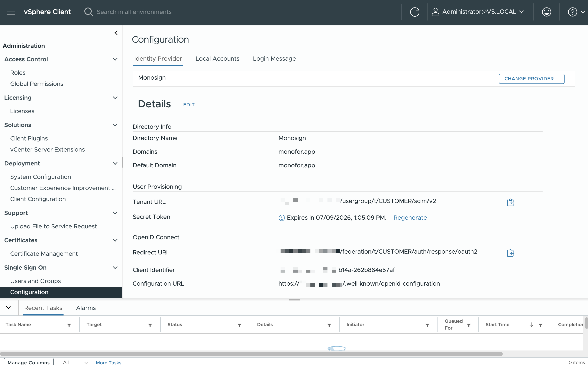
Task: Toggle Start Time sort direction arrow
Action: 531,325
